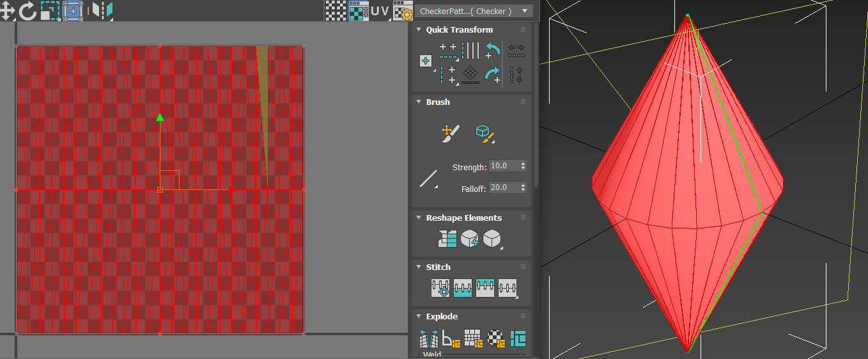Toggle the teal checker map display icon
Viewport: 868px width, 359px height.
point(358,10)
